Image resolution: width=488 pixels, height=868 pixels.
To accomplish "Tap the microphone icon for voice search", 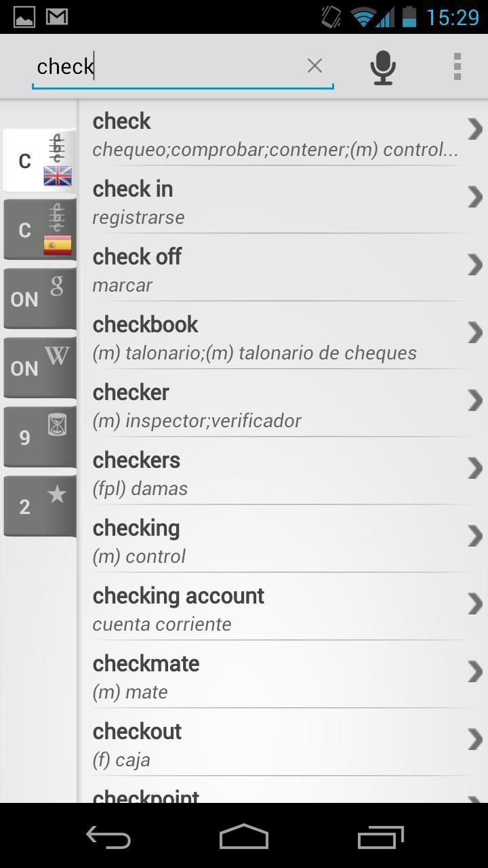I will [382, 66].
